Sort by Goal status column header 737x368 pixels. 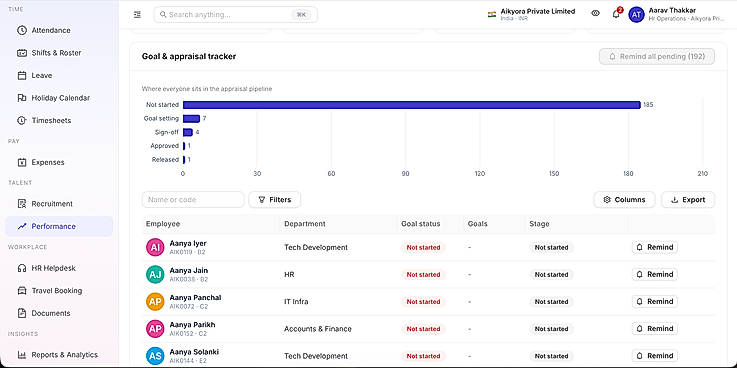pos(421,224)
